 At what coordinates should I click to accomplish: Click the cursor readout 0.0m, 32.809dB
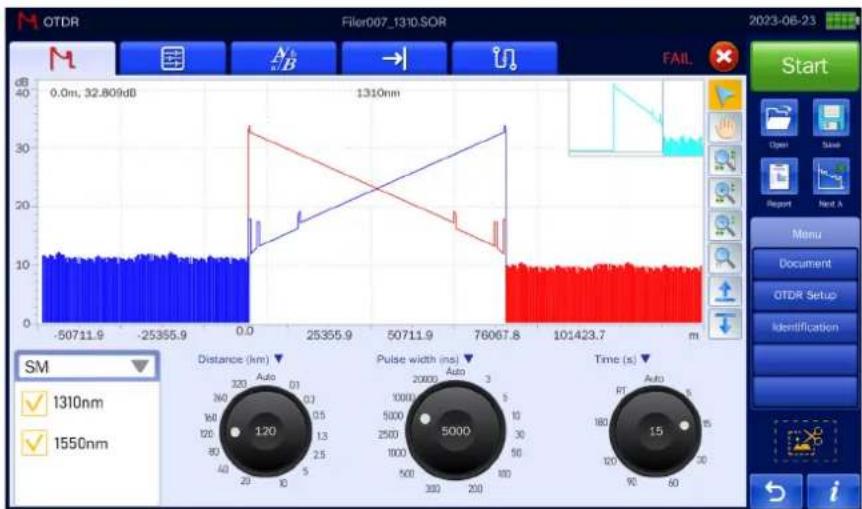(x=93, y=93)
